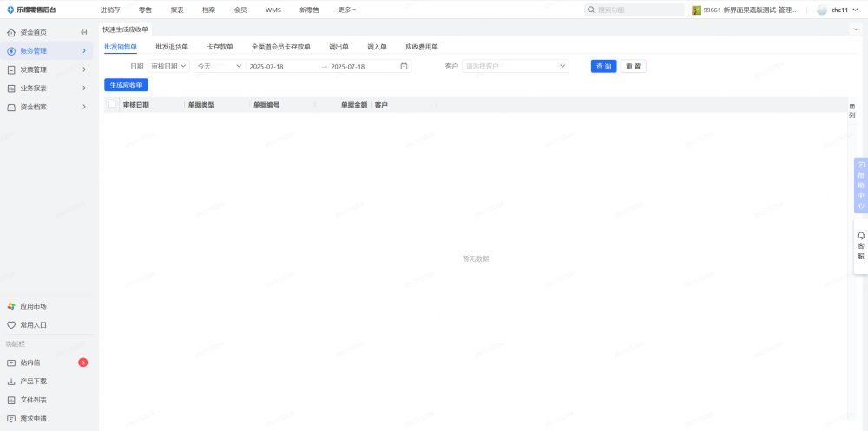Viewport: 868px width, 431px height.
Task: Open the 报表 top menu
Action: pos(177,10)
